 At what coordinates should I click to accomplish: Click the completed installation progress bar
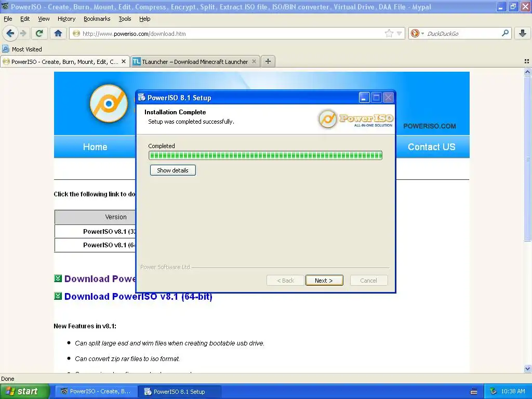[x=265, y=155]
